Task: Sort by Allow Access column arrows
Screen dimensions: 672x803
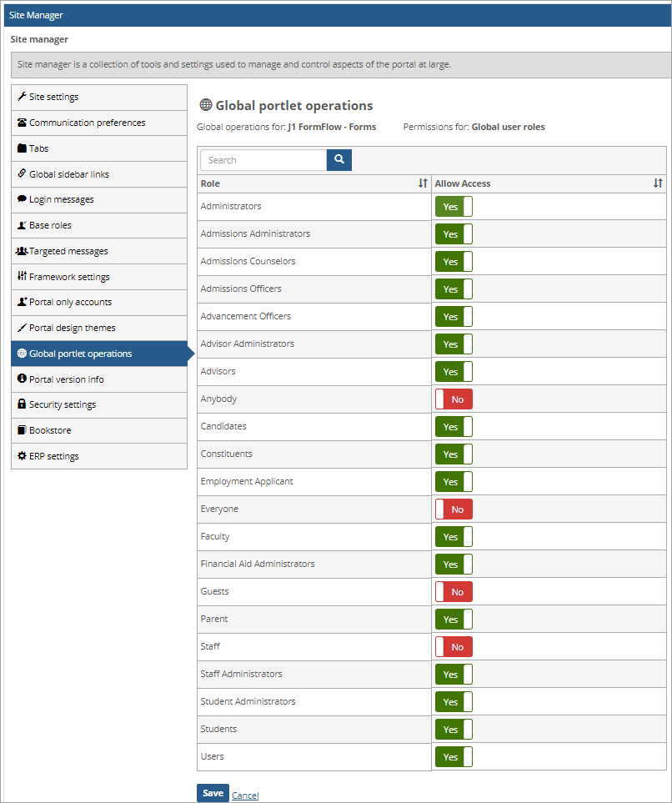Action: (x=658, y=183)
